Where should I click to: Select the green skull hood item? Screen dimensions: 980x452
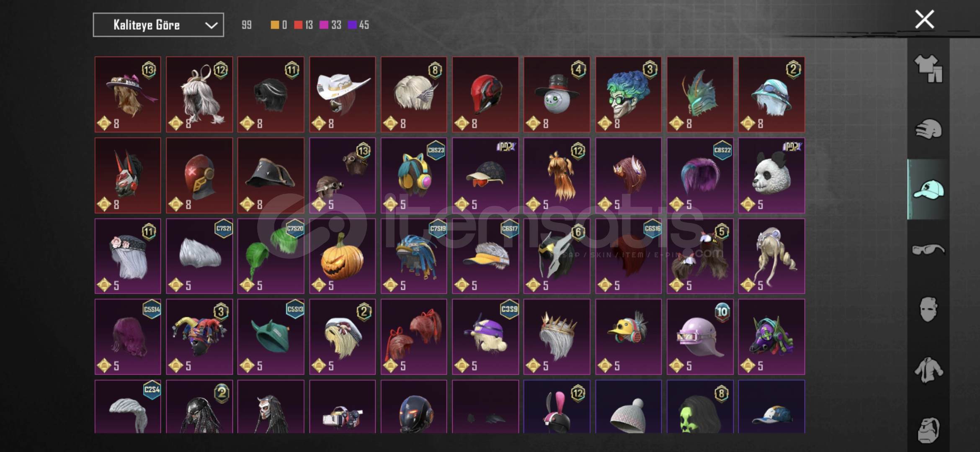click(x=700, y=407)
